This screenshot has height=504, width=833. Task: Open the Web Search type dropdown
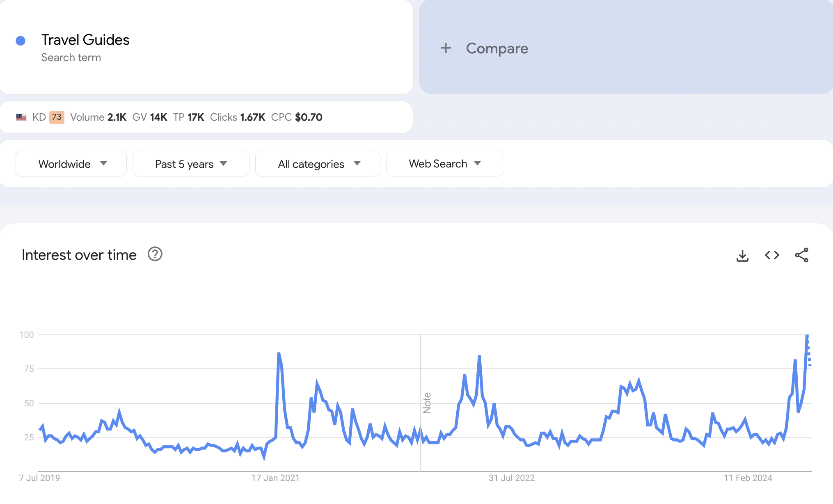pyautogui.click(x=444, y=164)
